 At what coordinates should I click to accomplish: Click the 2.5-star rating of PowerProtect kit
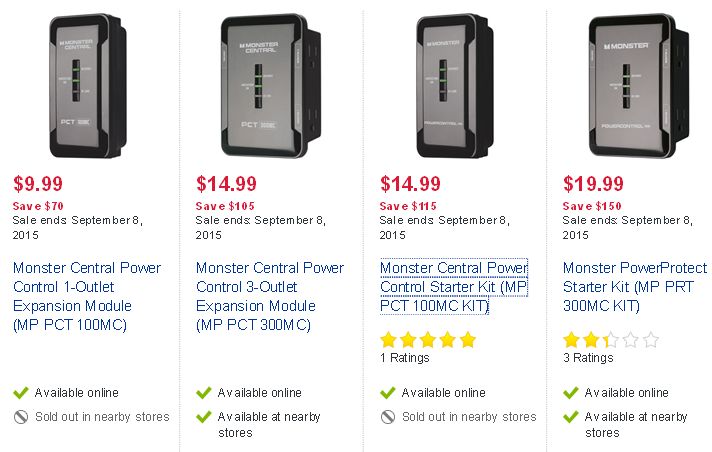pos(611,339)
